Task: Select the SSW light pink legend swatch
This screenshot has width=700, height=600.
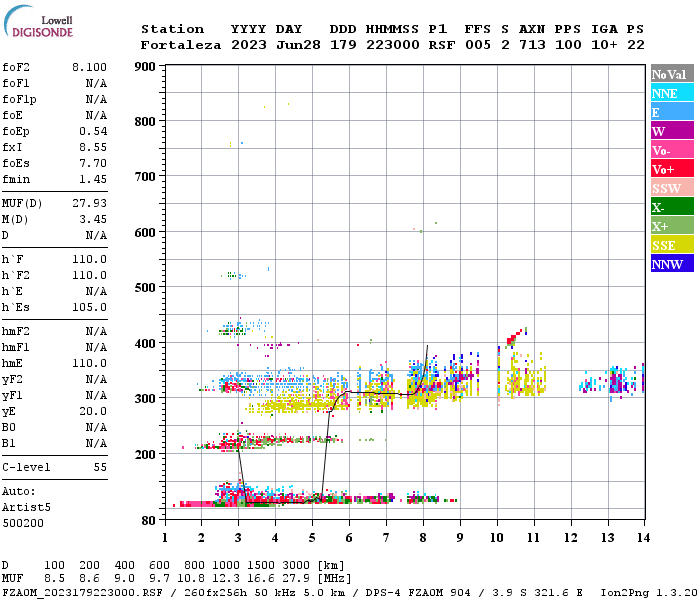Action: pos(672,188)
